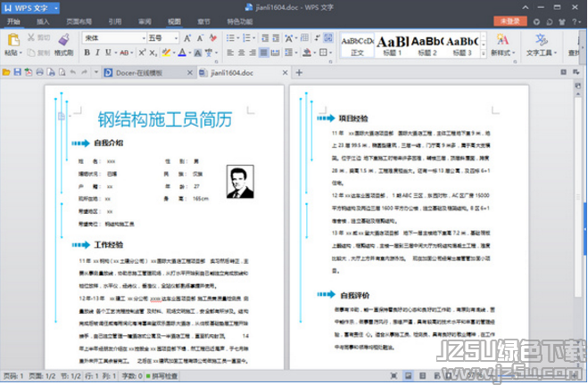
Task: Click the portrait photo in the resume
Action: tap(240, 182)
